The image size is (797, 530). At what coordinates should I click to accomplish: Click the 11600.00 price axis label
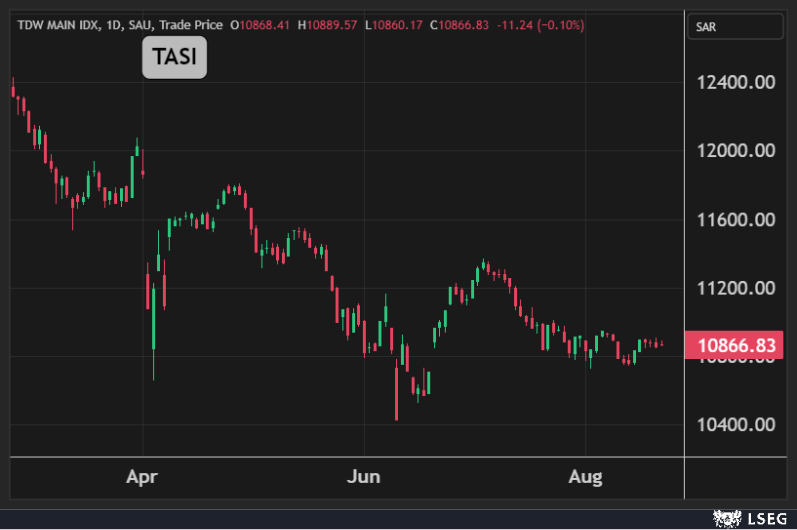pos(736,219)
